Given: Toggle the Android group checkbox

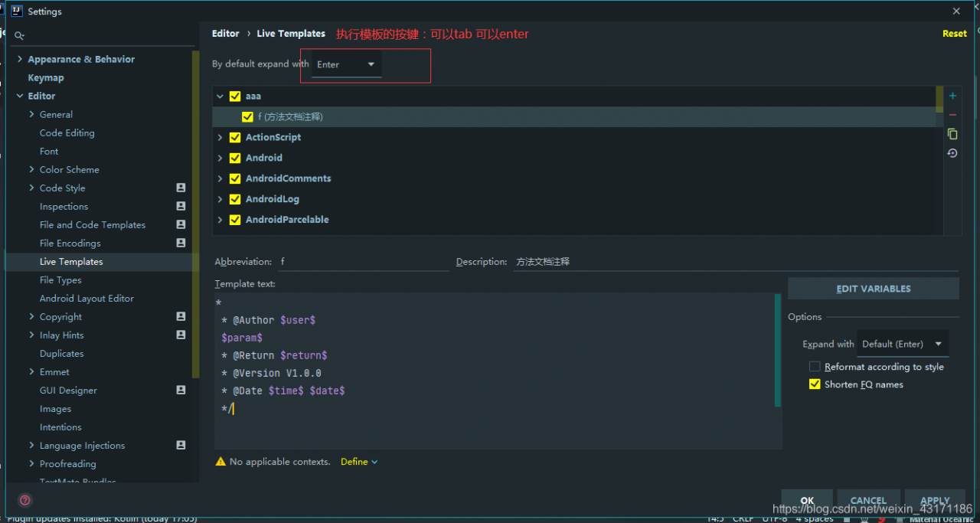Looking at the screenshot, I should [x=235, y=159].
